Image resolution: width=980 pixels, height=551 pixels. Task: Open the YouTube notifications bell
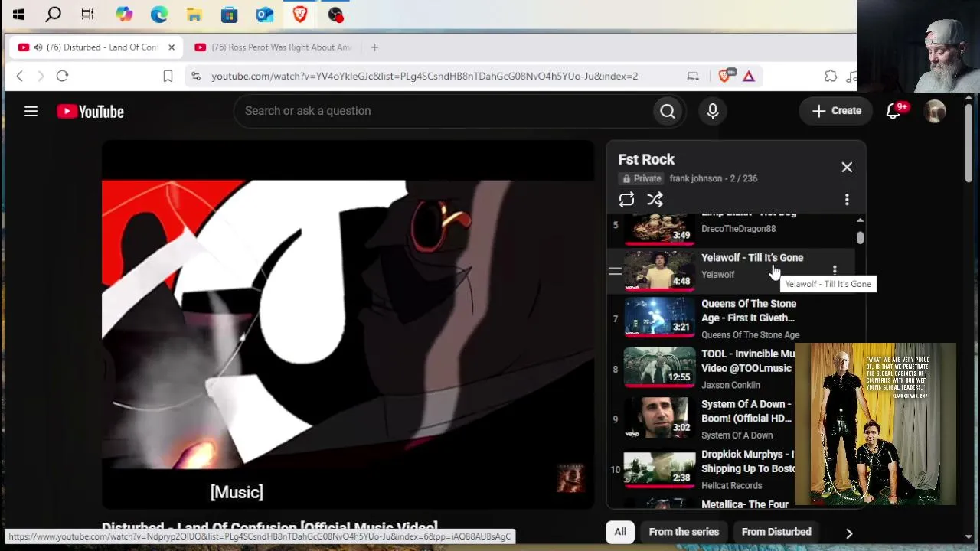point(893,111)
